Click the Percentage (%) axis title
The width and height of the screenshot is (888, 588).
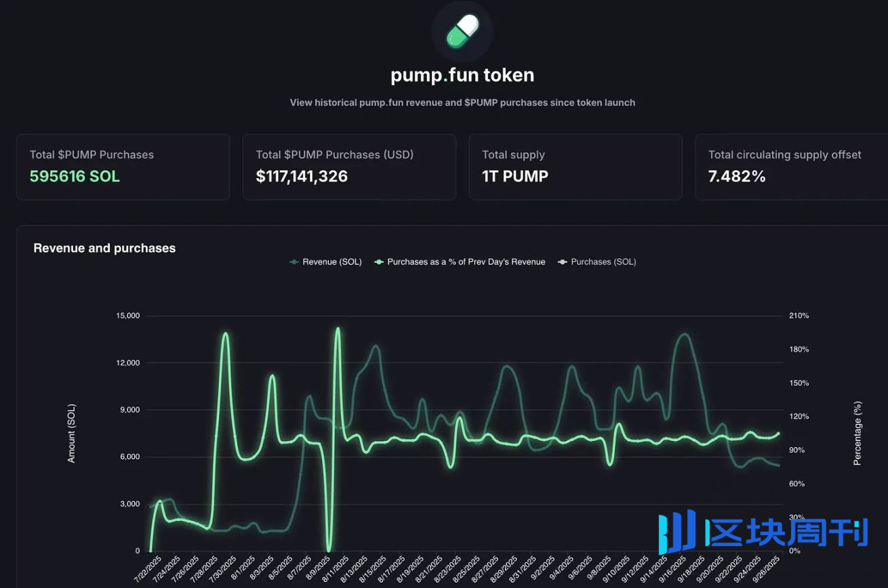[x=857, y=434]
